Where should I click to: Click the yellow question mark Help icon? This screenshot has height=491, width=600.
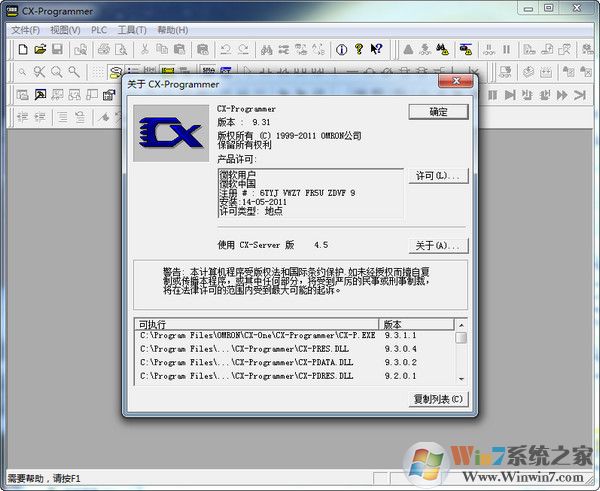click(358, 49)
